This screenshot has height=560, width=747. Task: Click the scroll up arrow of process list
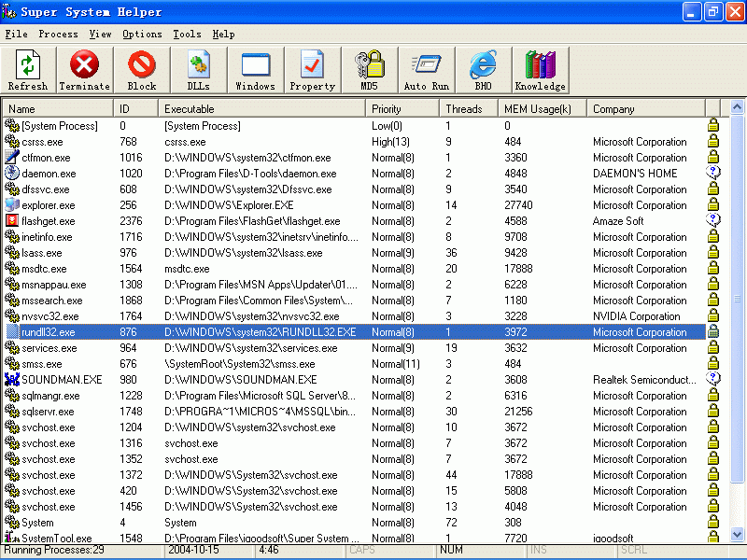(737, 107)
